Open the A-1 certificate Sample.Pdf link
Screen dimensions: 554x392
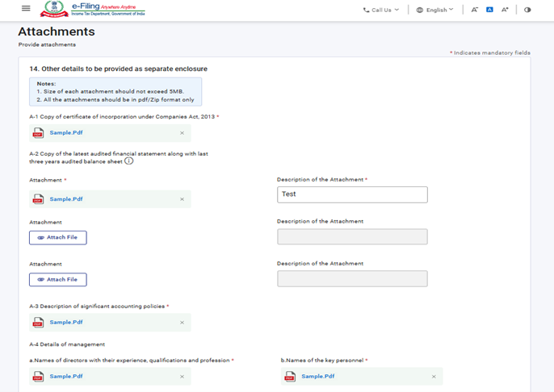click(66, 133)
